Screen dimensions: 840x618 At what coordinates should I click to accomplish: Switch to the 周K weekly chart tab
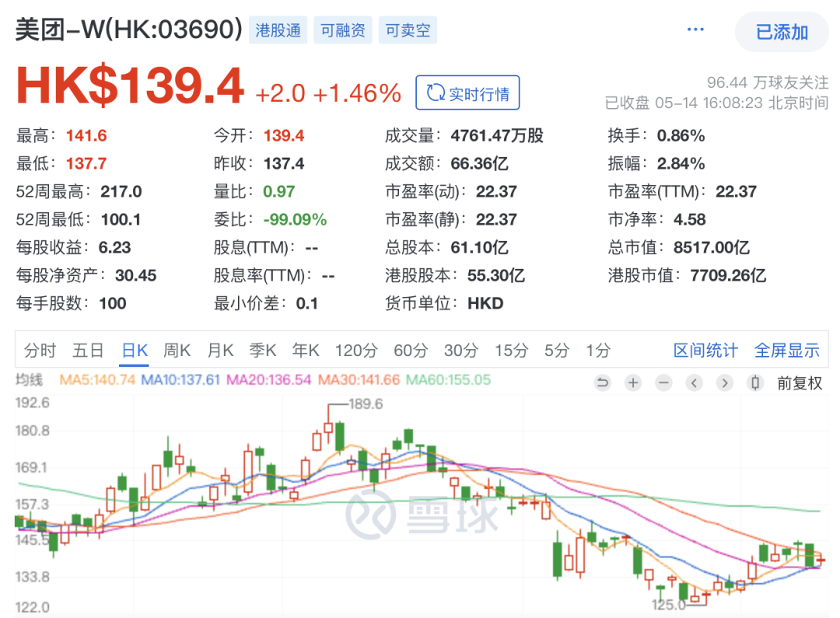(x=177, y=351)
